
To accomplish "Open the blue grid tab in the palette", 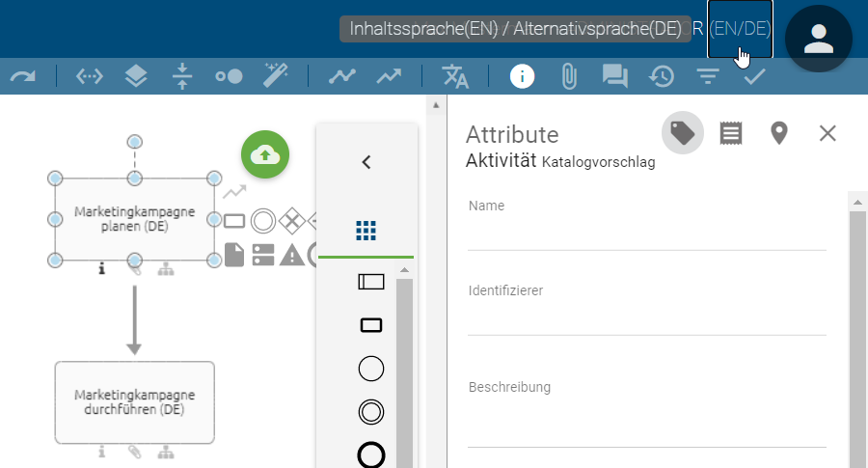I will pos(366,231).
